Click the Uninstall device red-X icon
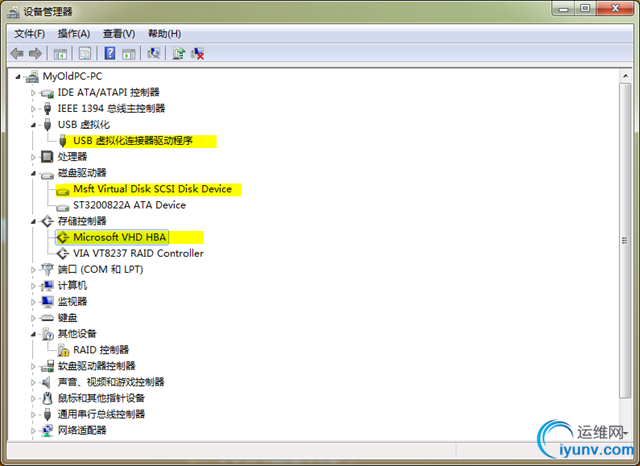Screen dimensions: 640x466 coord(198,53)
